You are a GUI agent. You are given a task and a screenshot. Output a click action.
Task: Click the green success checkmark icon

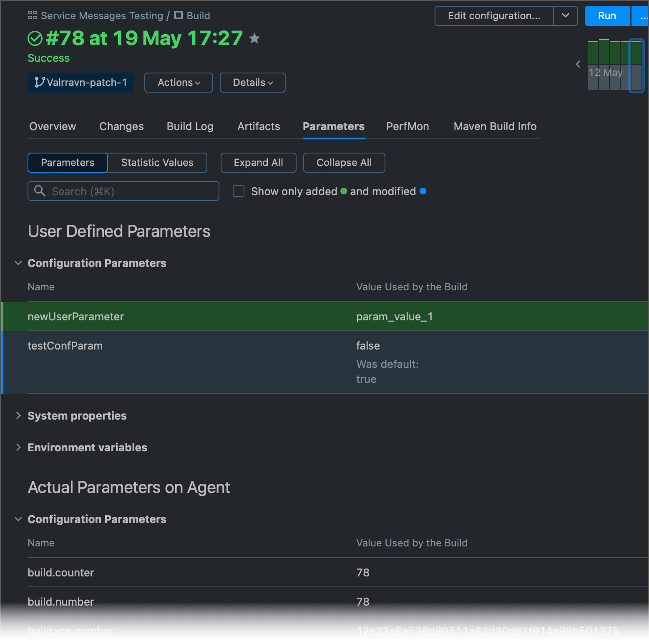[x=35, y=38]
